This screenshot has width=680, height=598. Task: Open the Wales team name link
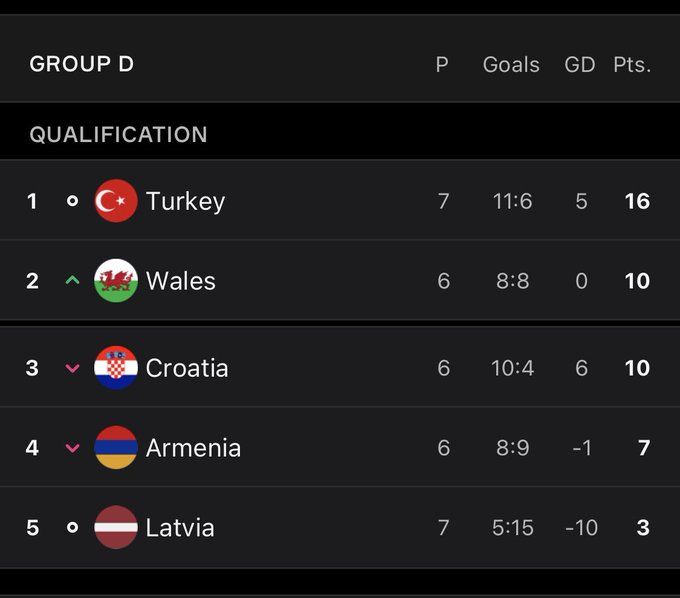click(181, 281)
